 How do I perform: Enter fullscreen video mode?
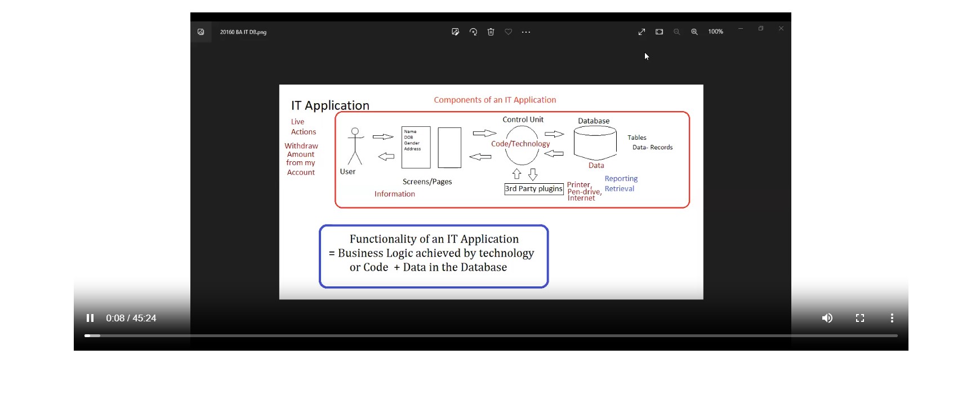[859, 318]
